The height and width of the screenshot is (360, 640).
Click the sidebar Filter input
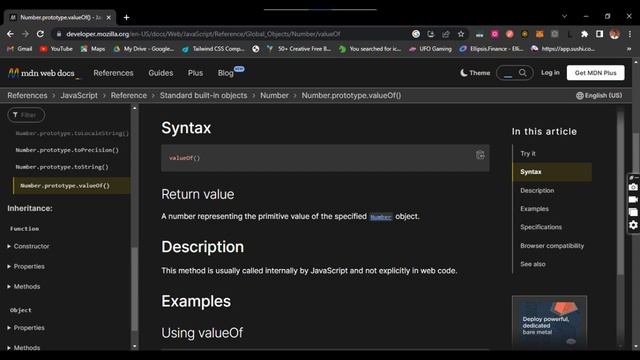(x=26, y=115)
